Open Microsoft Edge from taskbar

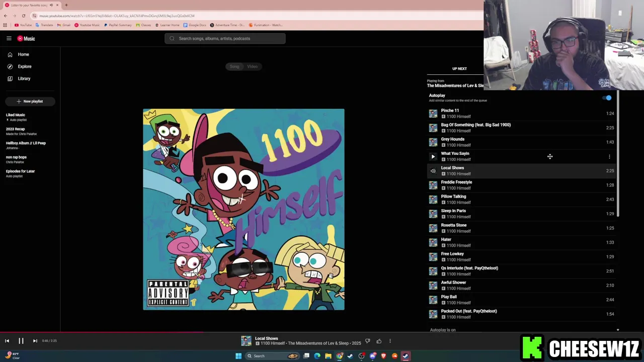317,356
